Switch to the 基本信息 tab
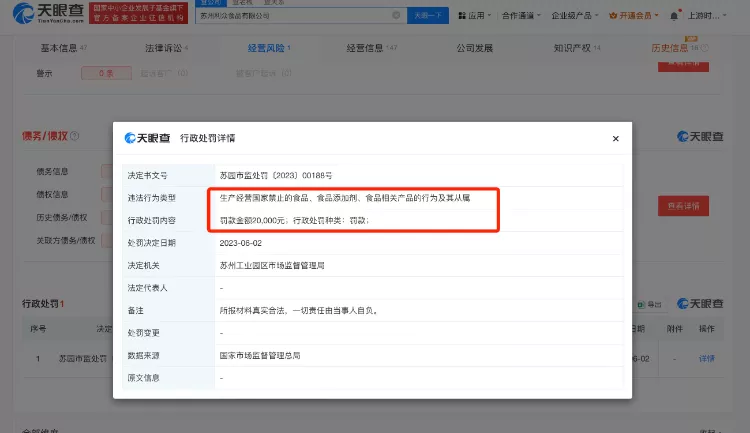This screenshot has height=433, width=750. pyautogui.click(x=64, y=48)
